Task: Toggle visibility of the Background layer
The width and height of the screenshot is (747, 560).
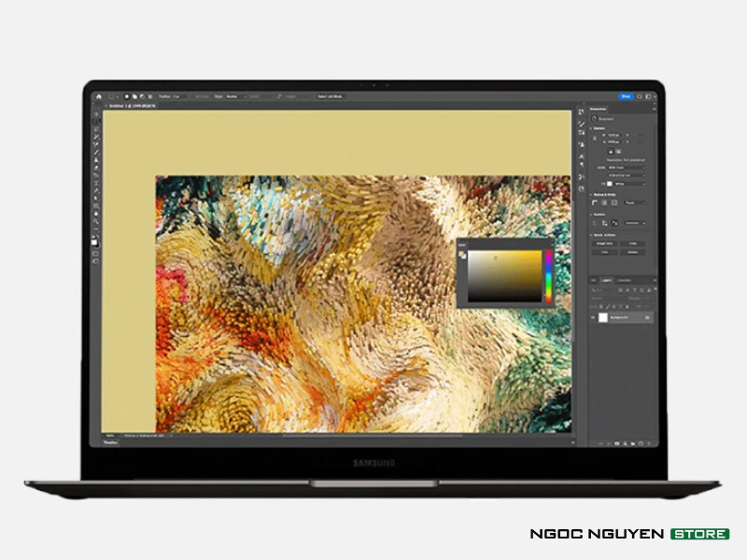Action: (x=594, y=317)
